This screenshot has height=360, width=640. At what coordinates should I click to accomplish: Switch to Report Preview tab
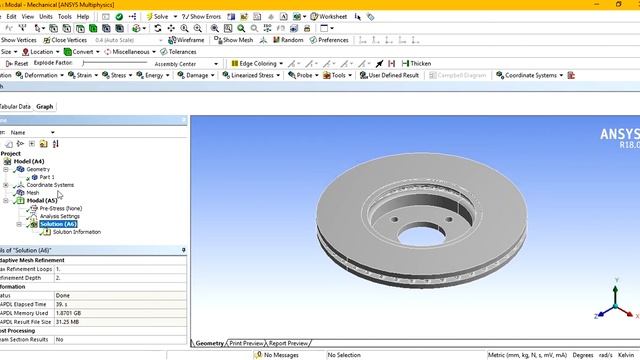[288, 343]
